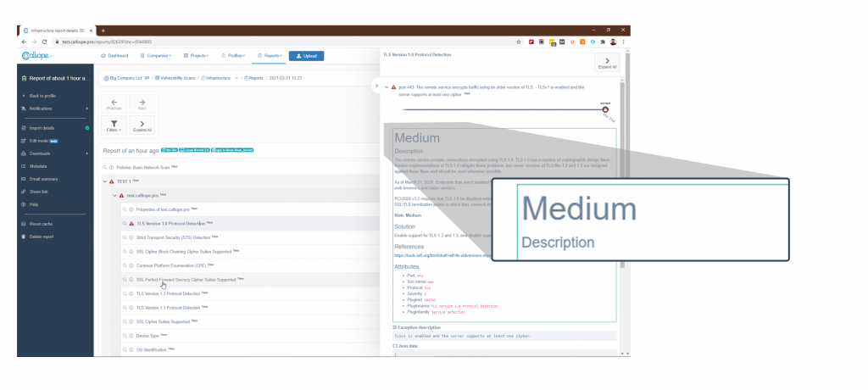Viewport: 868px width, 390px height.
Task: Click the detail panel vertical scrollbar
Action: [x=623, y=175]
